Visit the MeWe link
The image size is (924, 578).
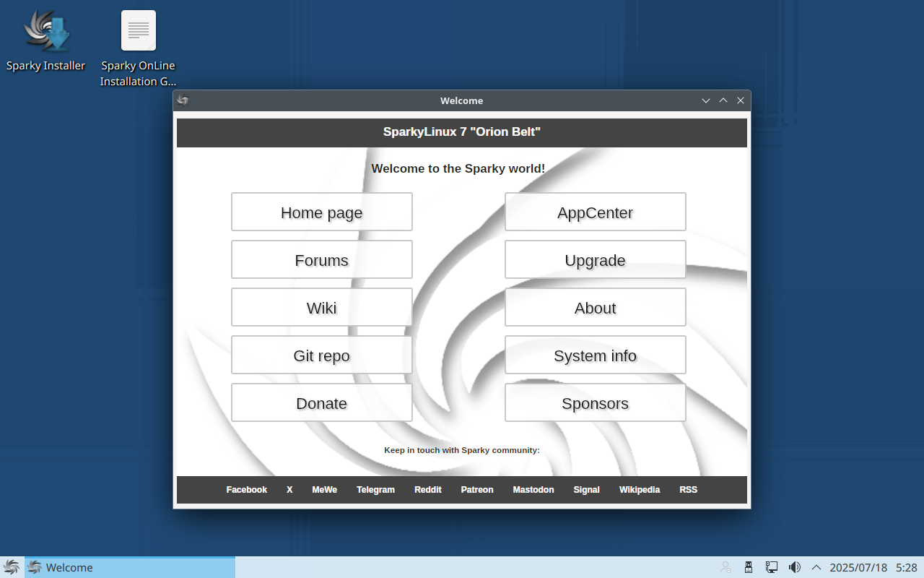(325, 490)
